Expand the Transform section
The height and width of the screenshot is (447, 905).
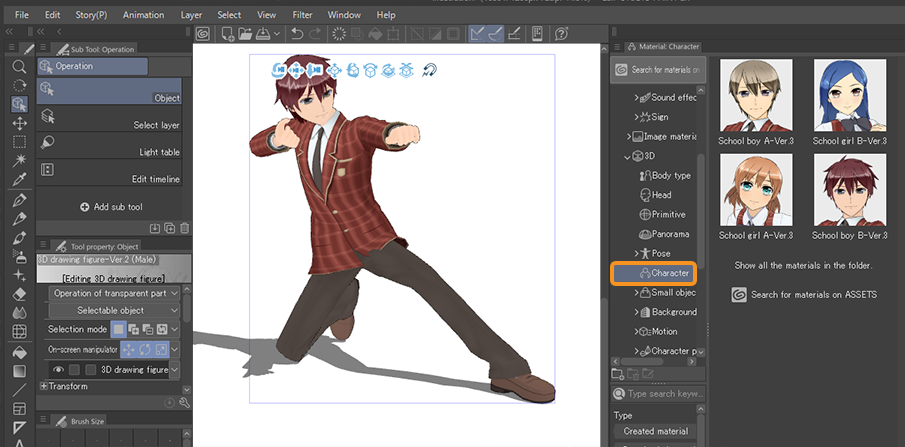point(44,386)
